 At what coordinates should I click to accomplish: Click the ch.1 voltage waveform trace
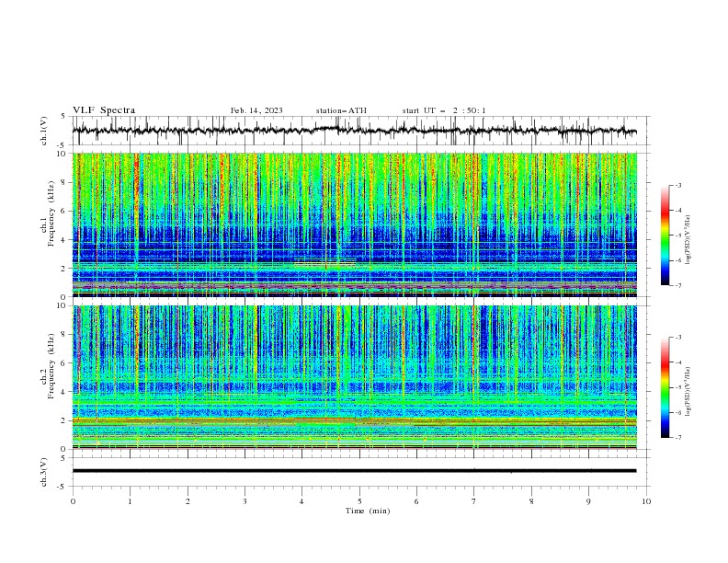(354, 131)
